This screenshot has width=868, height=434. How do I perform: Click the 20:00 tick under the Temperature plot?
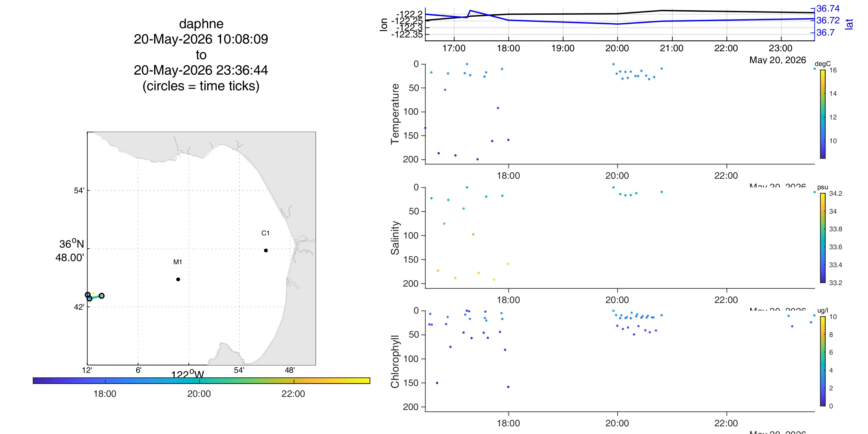tap(617, 176)
